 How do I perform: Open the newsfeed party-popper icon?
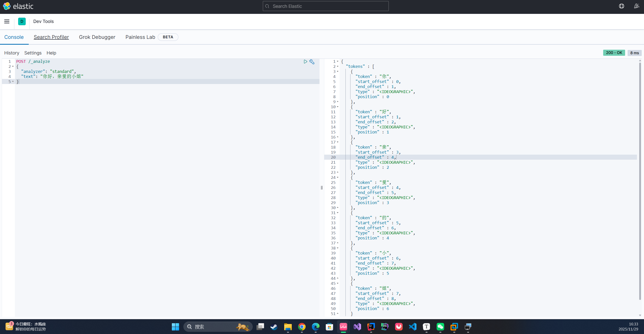tap(636, 6)
